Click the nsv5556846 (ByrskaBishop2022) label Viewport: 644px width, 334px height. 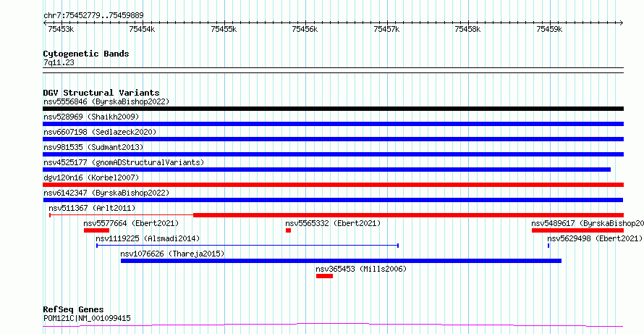(106, 101)
